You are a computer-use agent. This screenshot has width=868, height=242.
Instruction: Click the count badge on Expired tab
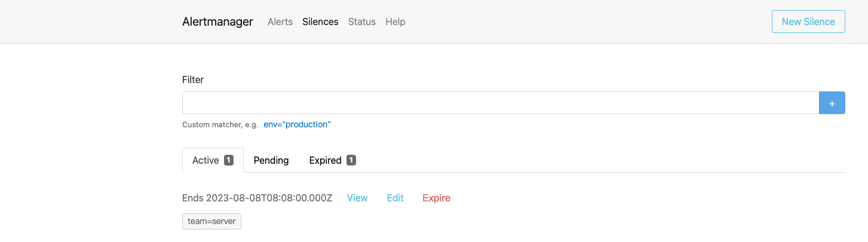click(x=351, y=160)
